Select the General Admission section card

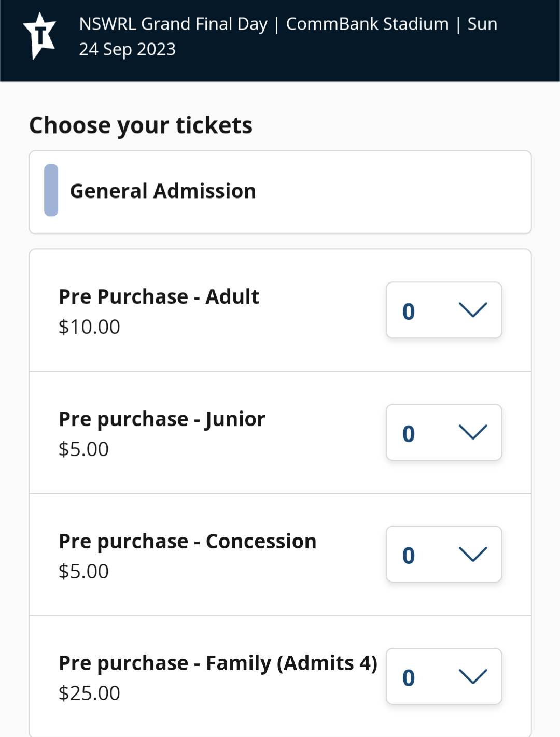point(280,192)
